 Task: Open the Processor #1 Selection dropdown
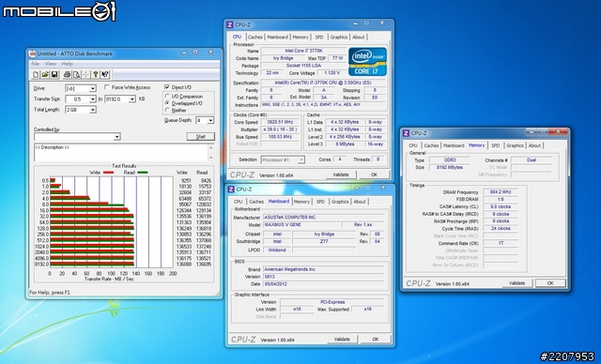[x=301, y=160]
